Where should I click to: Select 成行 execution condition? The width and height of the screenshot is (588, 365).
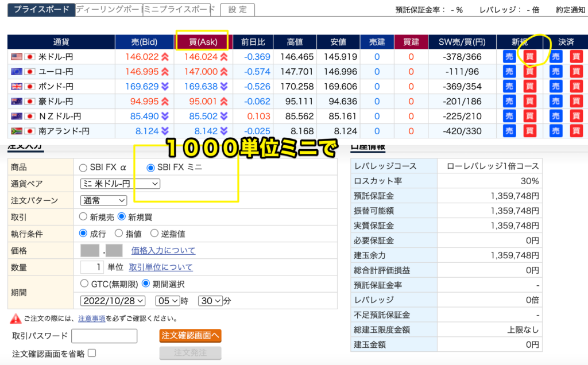[x=83, y=234]
